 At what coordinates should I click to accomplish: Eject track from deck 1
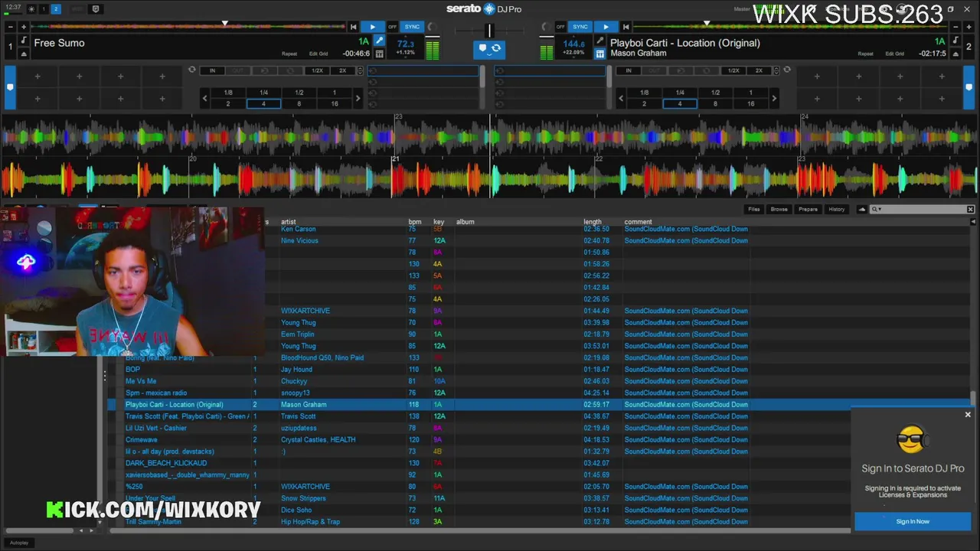coord(24,54)
